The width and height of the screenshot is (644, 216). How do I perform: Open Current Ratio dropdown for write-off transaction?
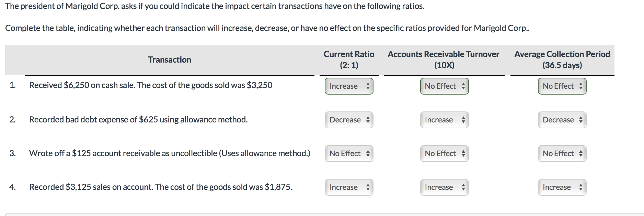coord(349,153)
